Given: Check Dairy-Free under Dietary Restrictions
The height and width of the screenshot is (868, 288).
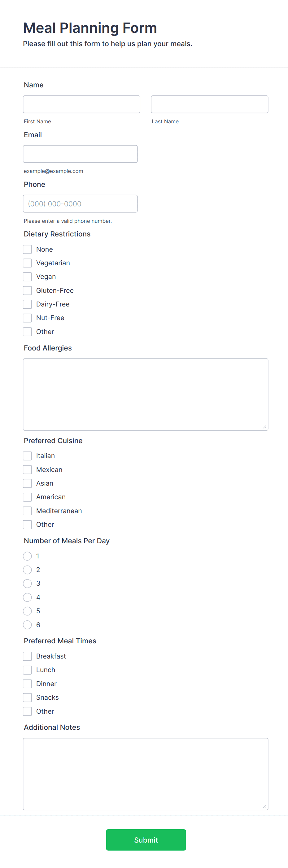Looking at the screenshot, I should pos(27,304).
